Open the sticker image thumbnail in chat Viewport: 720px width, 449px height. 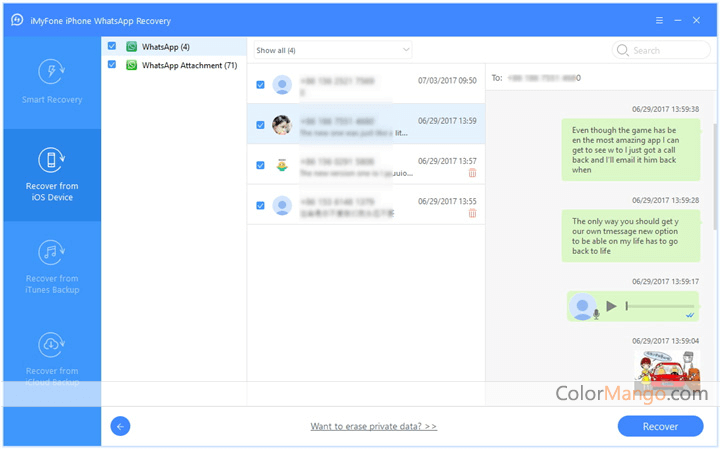point(665,370)
